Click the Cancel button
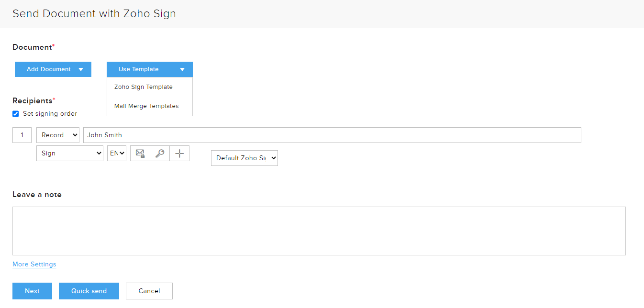This screenshot has height=308, width=644. point(149,291)
